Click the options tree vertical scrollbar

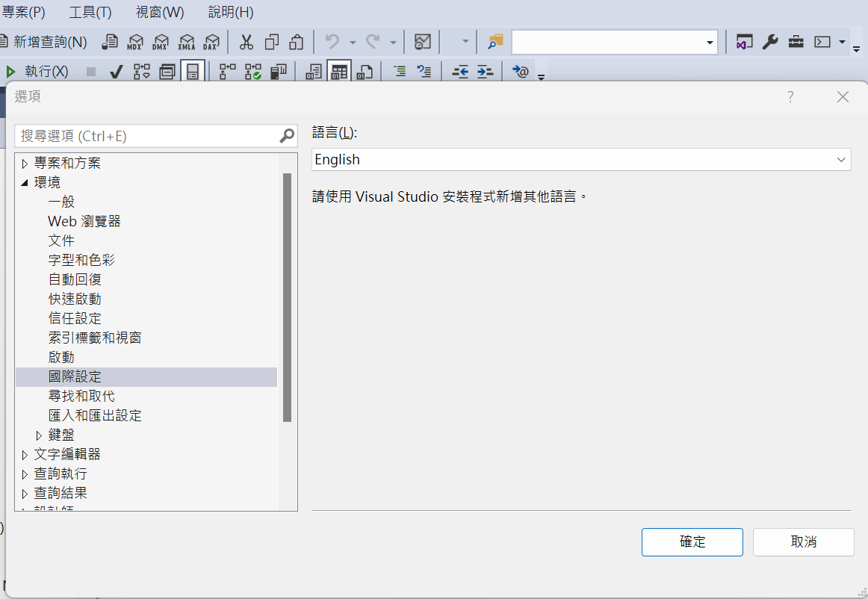tap(287, 297)
